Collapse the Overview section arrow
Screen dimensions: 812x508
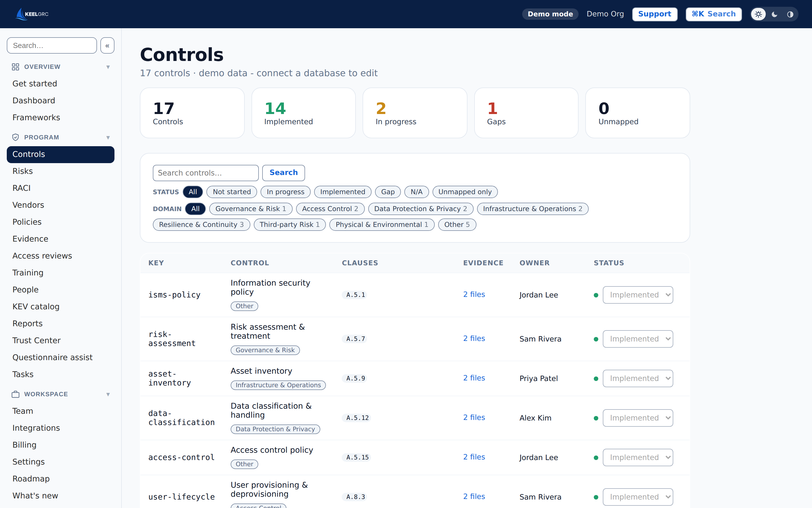coord(108,67)
